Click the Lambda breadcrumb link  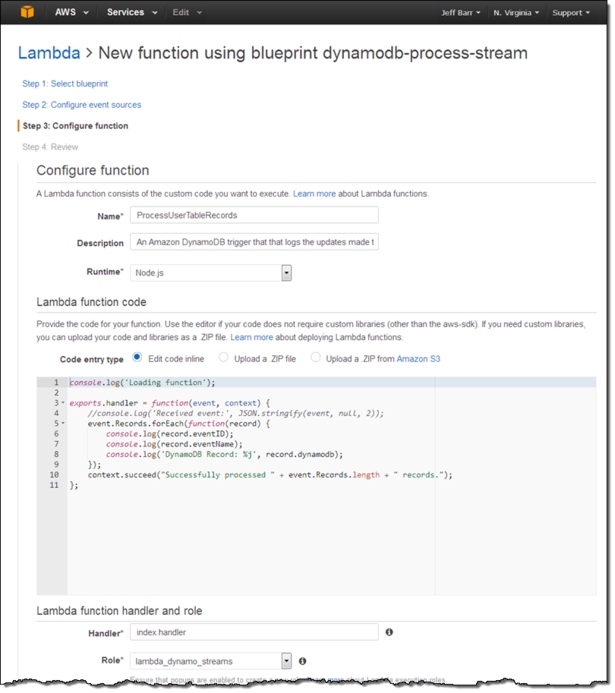coord(49,53)
